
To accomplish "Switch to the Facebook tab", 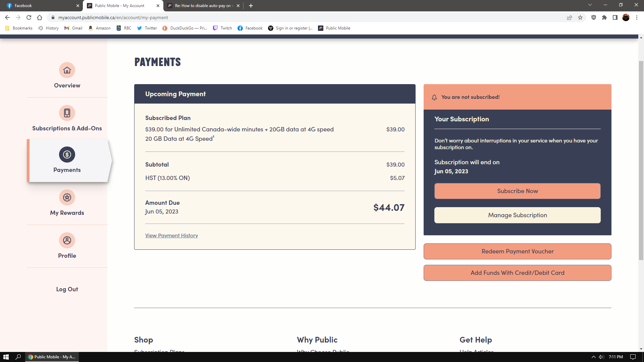I will pyautogui.click(x=40, y=6).
